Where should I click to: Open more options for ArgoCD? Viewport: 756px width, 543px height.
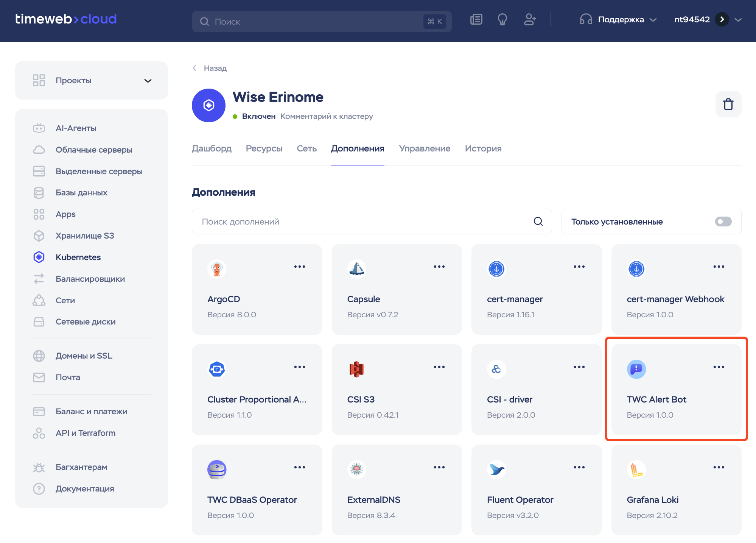point(300,267)
